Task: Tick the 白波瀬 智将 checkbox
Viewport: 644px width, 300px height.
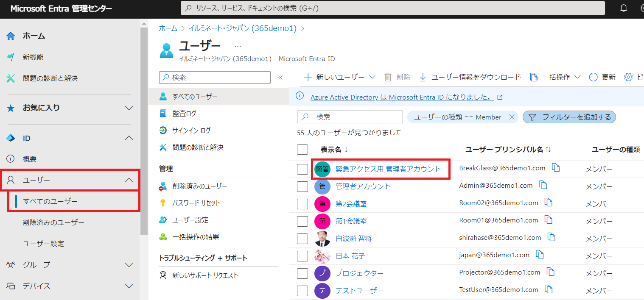Action: (x=302, y=239)
